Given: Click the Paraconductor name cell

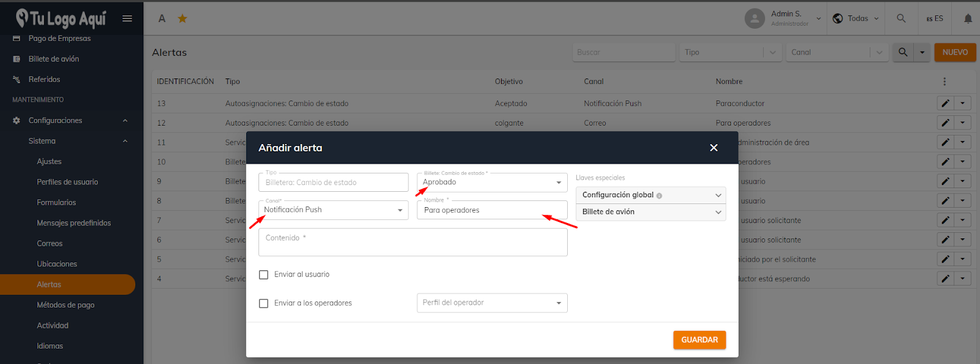Looking at the screenshot, I should pyautogui.click(x=740, y=104).
